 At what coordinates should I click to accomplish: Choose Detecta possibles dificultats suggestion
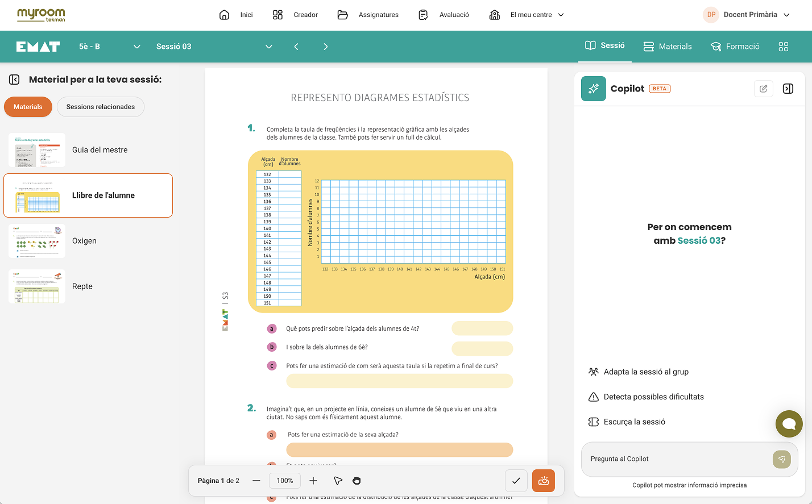click(x=646, y=397)
